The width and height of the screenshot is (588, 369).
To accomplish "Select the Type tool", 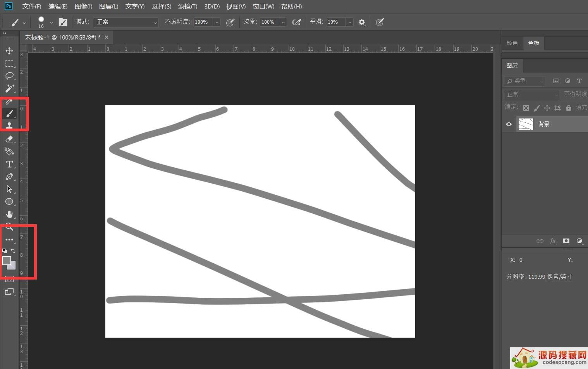I will coord(9,164).
